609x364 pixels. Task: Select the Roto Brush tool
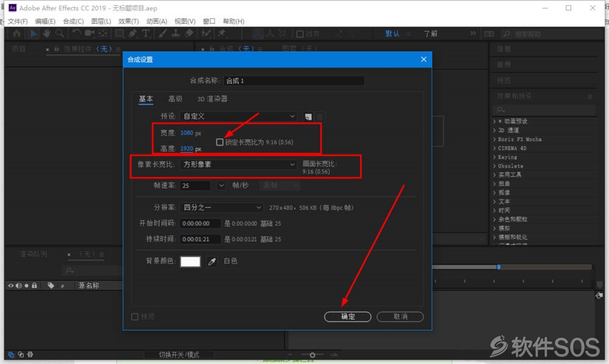[206, 33]
